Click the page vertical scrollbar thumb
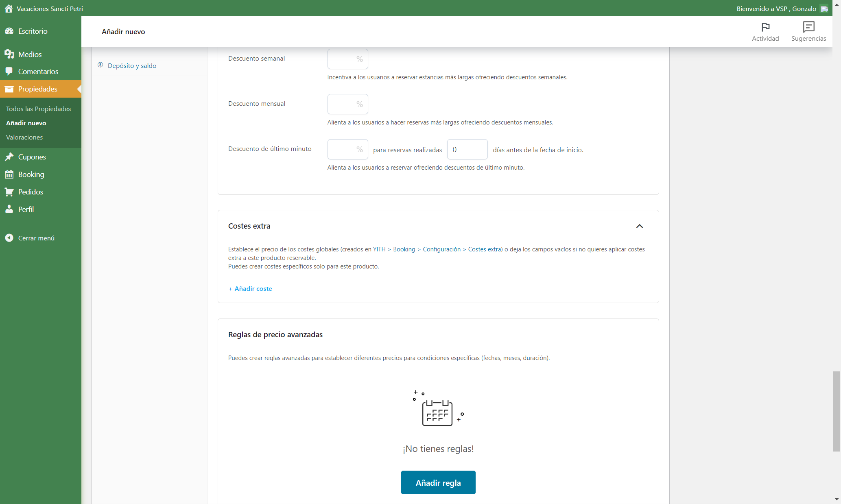The width and height of the screenshot is (841, 504). coord(837,411)
